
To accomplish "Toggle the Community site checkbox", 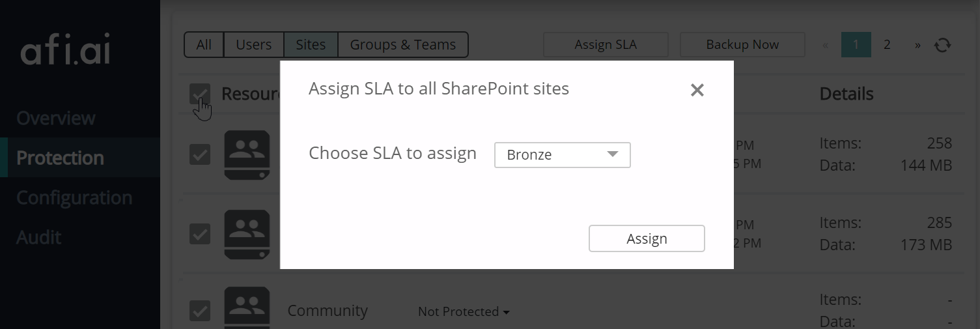I will 200,311.
